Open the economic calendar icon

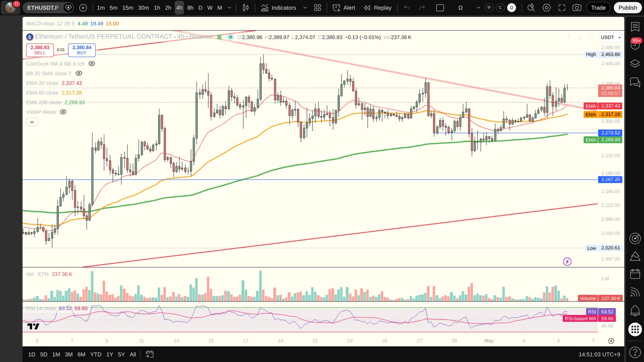tap(635, 274)
